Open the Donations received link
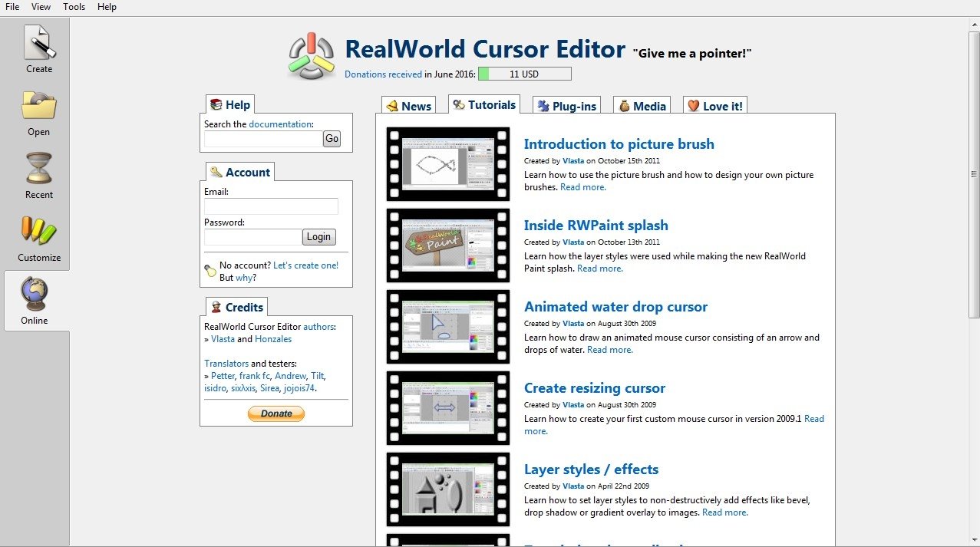Screen dimensions: 980x547 [383, 74]
